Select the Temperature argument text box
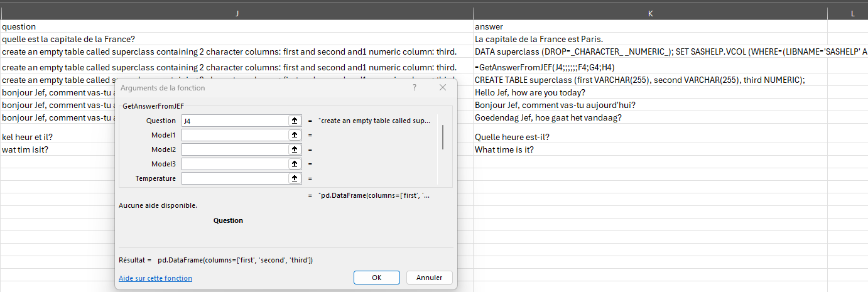The image size is (868, 292). 234,178
